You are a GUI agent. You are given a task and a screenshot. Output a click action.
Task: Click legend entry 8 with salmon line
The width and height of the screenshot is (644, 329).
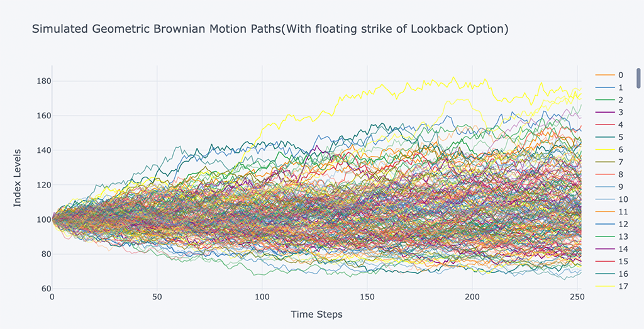point(620,174)
